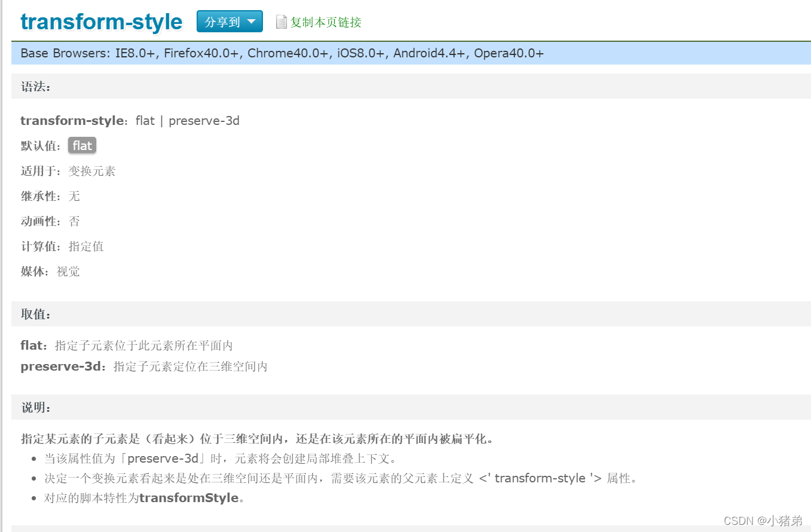Click the document icon beside 复制本页链接
Screen dimensions: 811x532
click(x=281, y=22)
